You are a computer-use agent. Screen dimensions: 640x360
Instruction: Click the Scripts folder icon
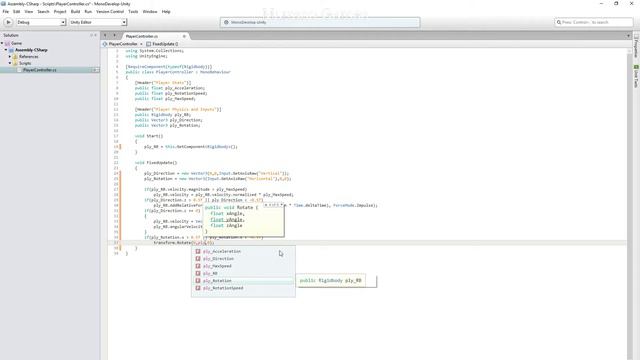15,63
